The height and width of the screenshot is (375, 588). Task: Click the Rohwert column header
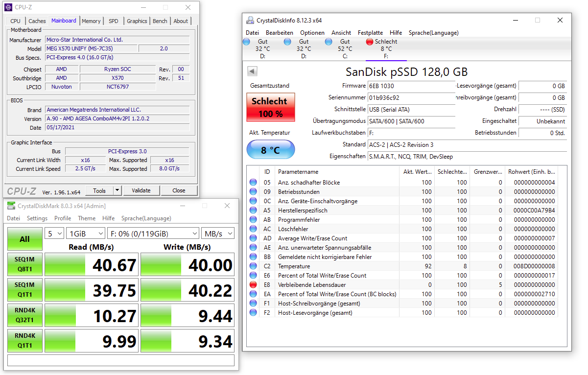click(532, 172)
